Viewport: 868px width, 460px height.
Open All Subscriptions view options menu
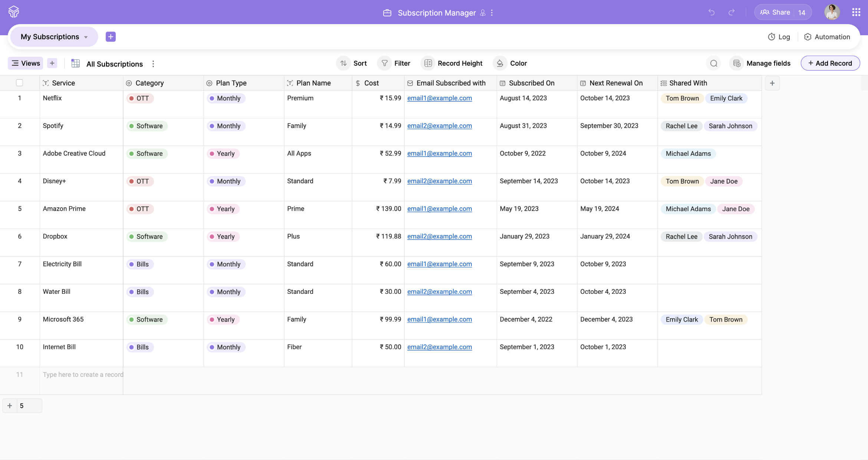point(153,64)
